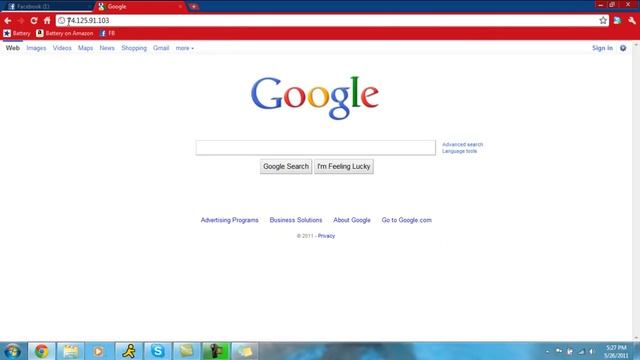Click the taskbar clock showing 5:27 PM
This screenshot has width=640, height=360.
[616, 351]
